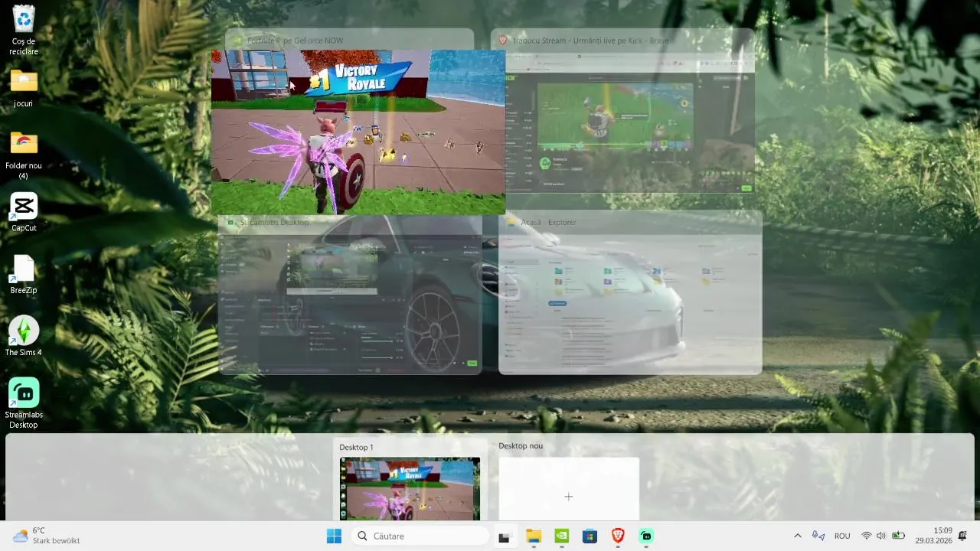Screen dimensions: 980x551
Task: Add a new desktop via Desktop nou
Action: click(x=568, y=488)
